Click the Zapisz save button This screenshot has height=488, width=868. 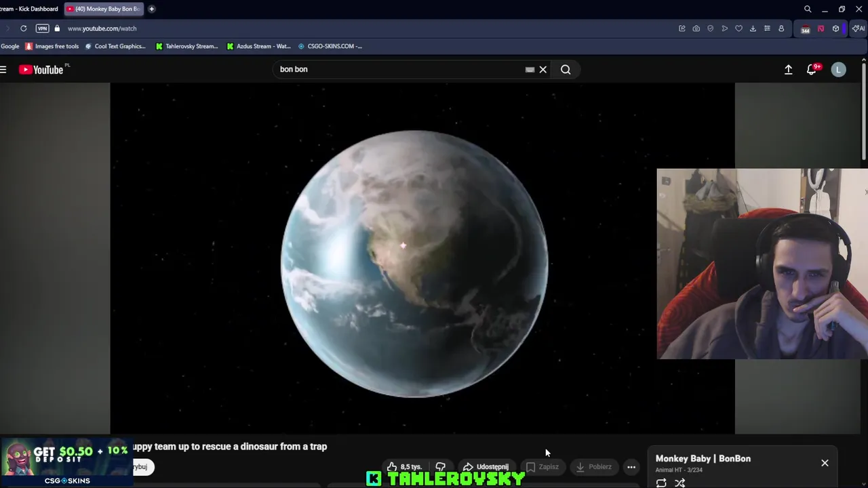click(542, 466)
